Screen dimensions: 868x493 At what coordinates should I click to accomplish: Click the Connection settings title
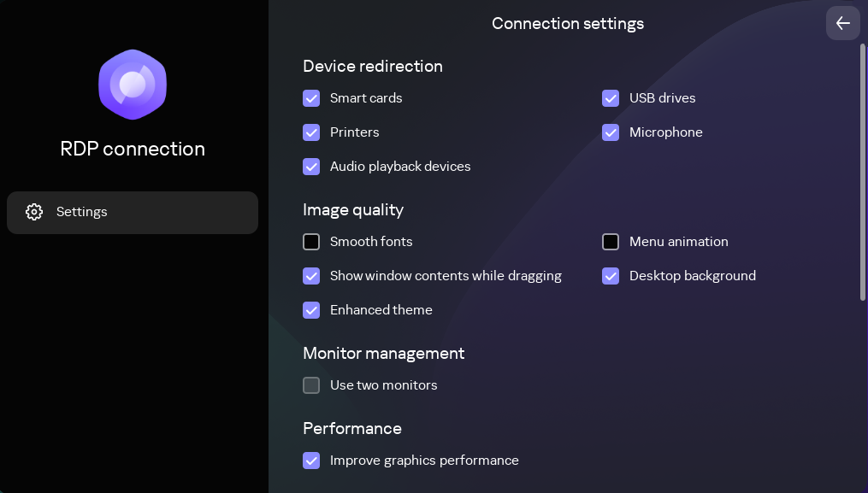(568, 23)
